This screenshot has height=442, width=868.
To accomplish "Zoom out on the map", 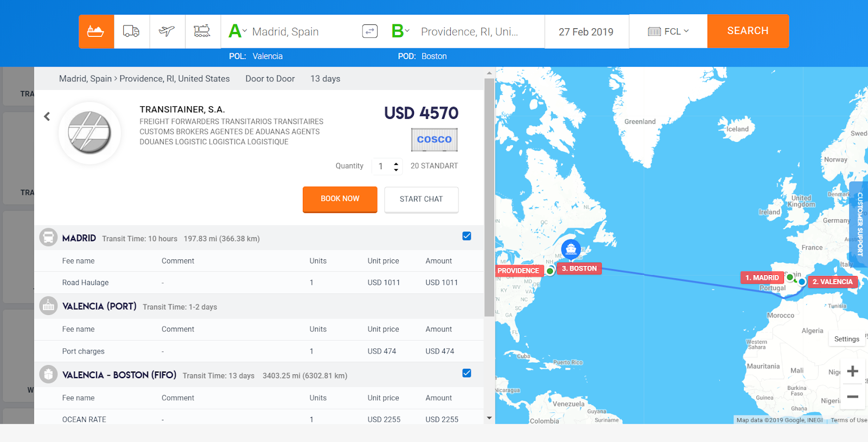I will [x=852, y=396].
